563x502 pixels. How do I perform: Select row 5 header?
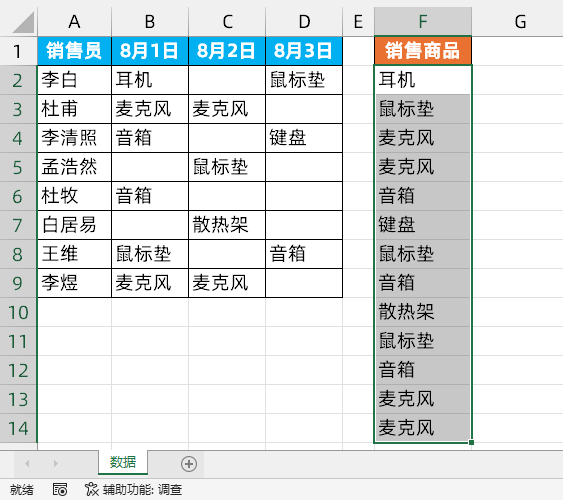pos(18,167)
